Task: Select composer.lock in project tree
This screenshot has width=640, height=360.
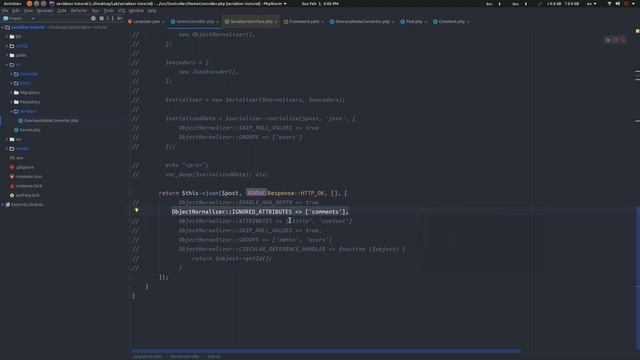Action: 26,186
